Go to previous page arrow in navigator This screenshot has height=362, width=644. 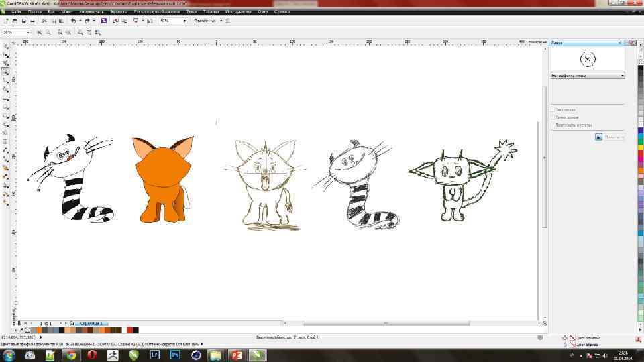pyautogui.click(x=32, y=323)
